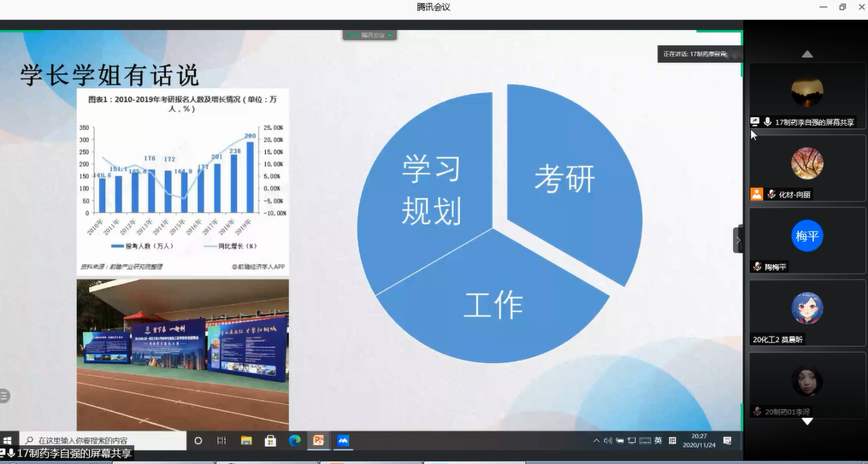The height and width of the screenshot is (464, 868).
Task: Click microphone icon beside 17制药李自强的屏幕共享
Action: coord(768,122)
